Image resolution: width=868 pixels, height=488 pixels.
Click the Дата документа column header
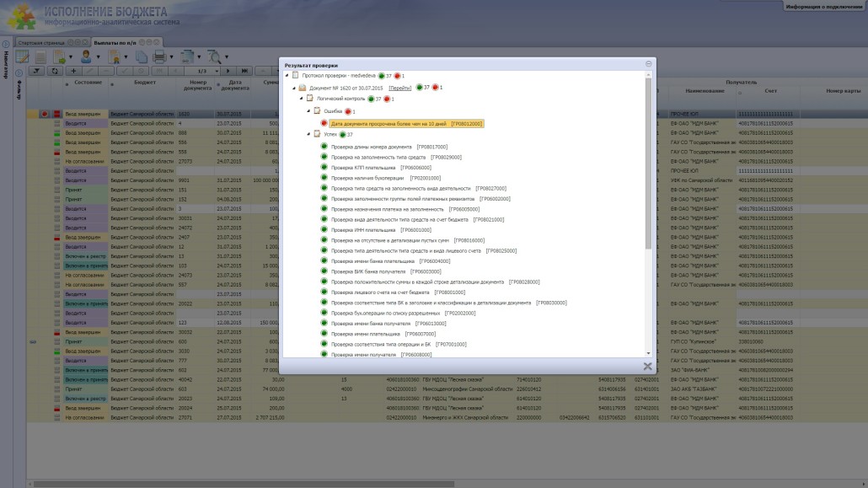click(x=235, y=85)
